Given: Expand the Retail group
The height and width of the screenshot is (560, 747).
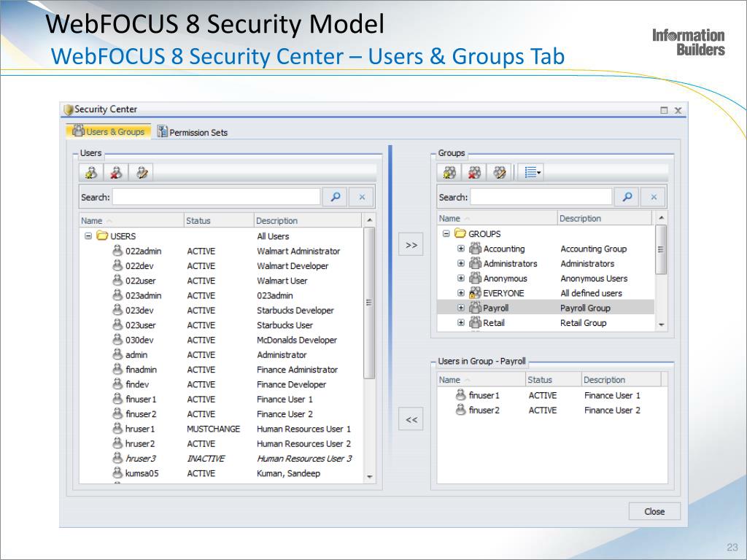Looking at the screenshot, I should pos(461,322).
